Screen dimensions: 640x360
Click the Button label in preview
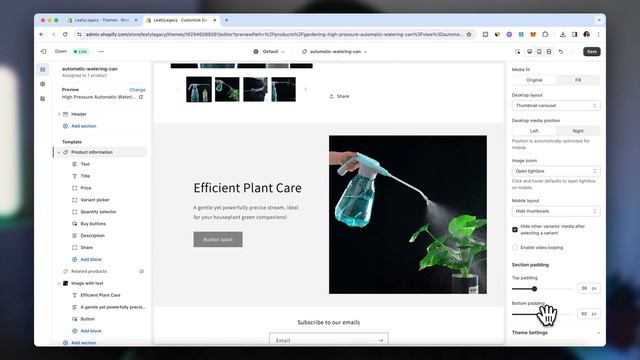[218, 240]
